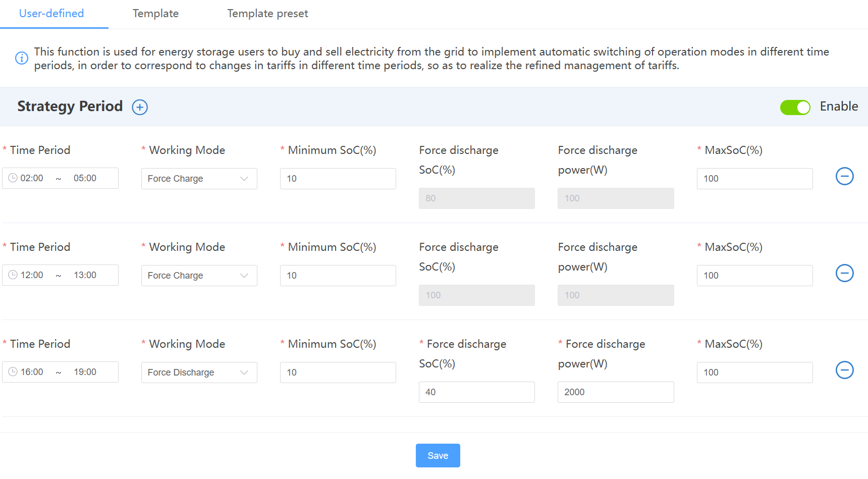Select the User-defined tab

tap(51, 14)
